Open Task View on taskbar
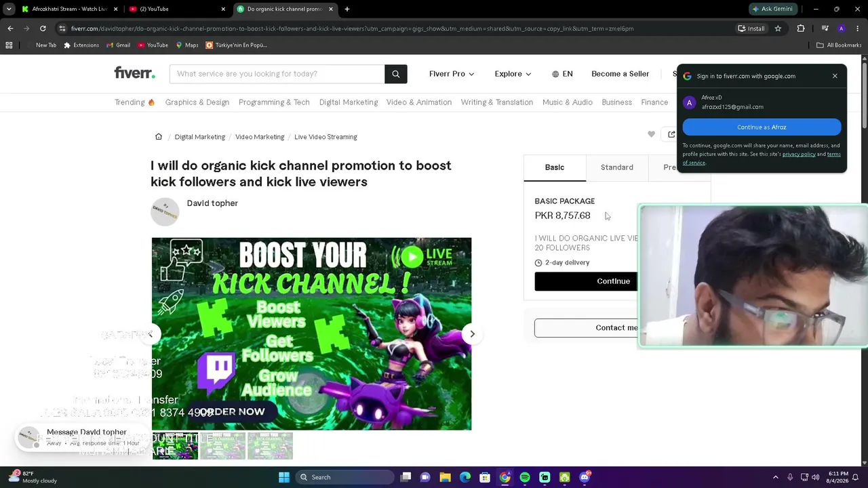Image resolution: width=868 pixels, height=488 pixels. [x=406, y=477]
